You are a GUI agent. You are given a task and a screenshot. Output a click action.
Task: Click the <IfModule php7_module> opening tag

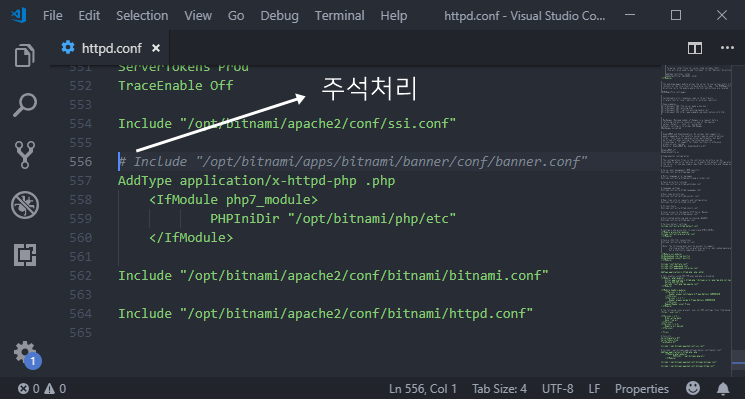(x=233, y=200)
